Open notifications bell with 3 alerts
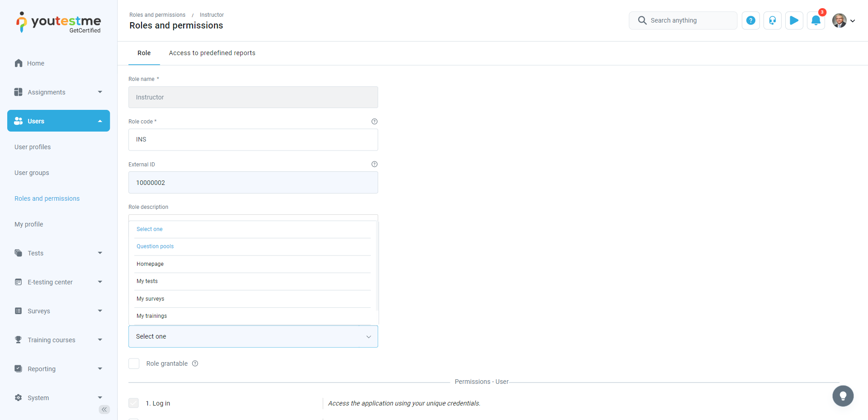868x420 pixels. click(816, 20)
